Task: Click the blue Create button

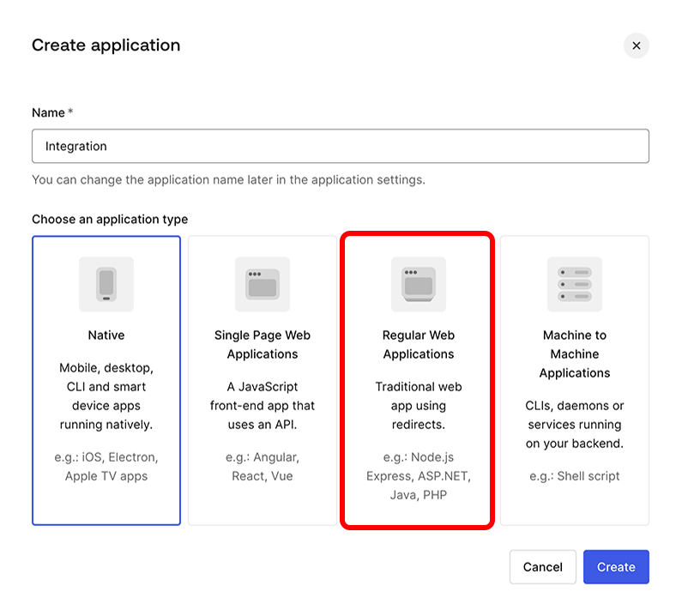Action: click(x=616, y=567)
